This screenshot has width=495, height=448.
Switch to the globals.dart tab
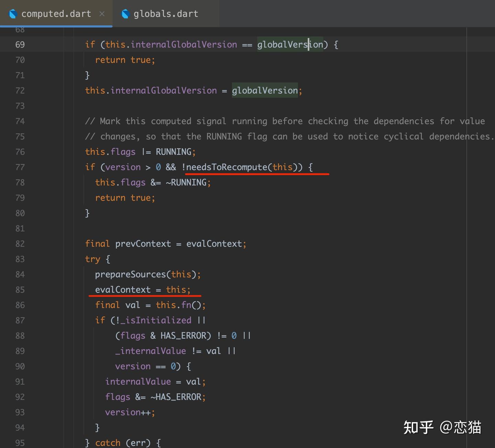[166, 14]
